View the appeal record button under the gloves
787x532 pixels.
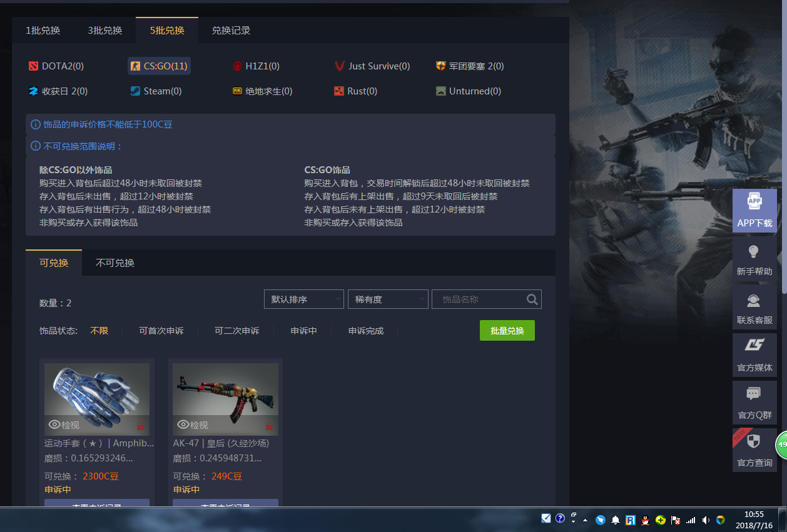tap(97, 504)
